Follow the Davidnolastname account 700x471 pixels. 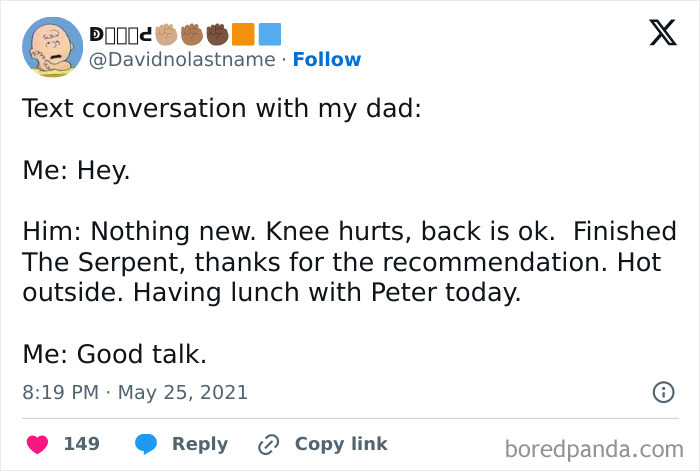point(326,60)
